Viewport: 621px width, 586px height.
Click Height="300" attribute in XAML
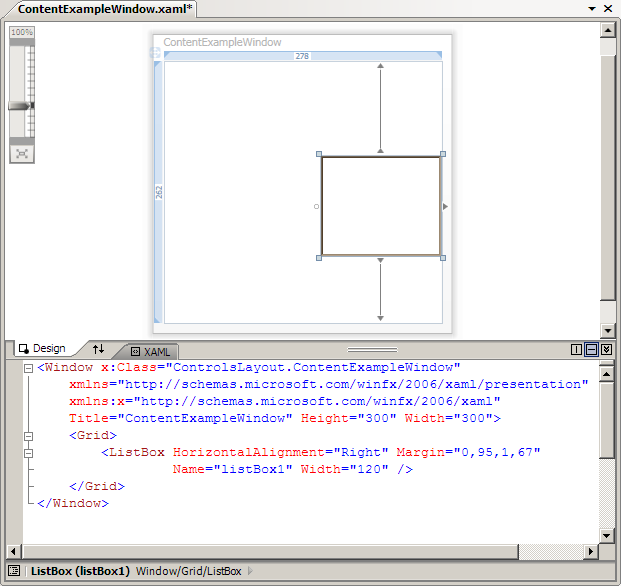coord(348,418)
